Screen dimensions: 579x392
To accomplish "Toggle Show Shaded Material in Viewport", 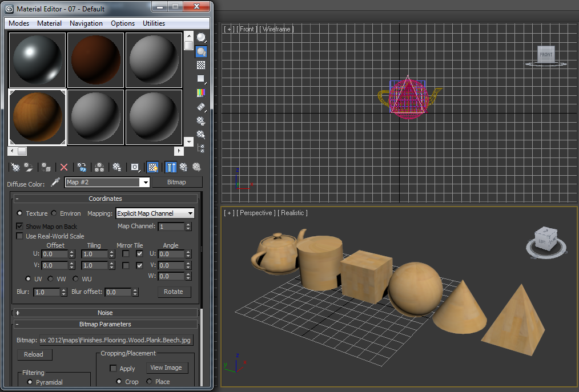I will click(x=152, y=167).
